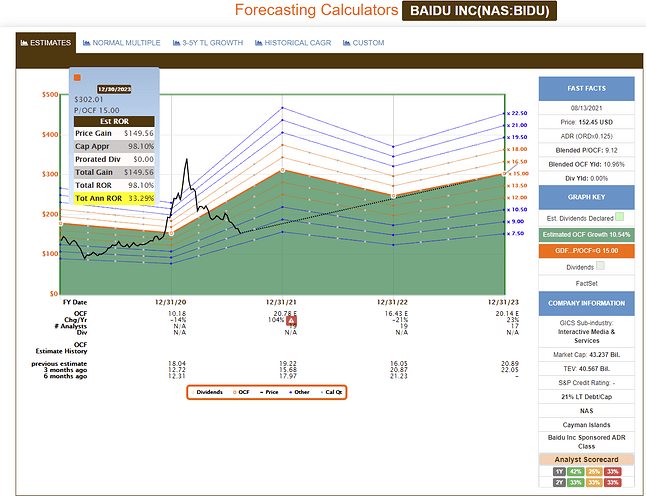The width and height of the screenshot is (646, 499).
Task: Click the x 22.50 multiple label
Action: pos(517,113)
